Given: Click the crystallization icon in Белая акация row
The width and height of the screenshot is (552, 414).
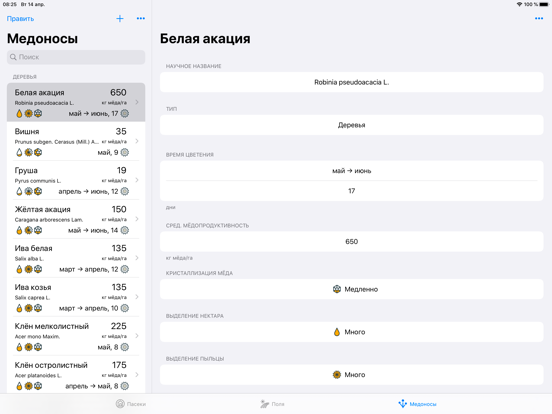Looking at the screenshot, I should click(x=38, y=113).
